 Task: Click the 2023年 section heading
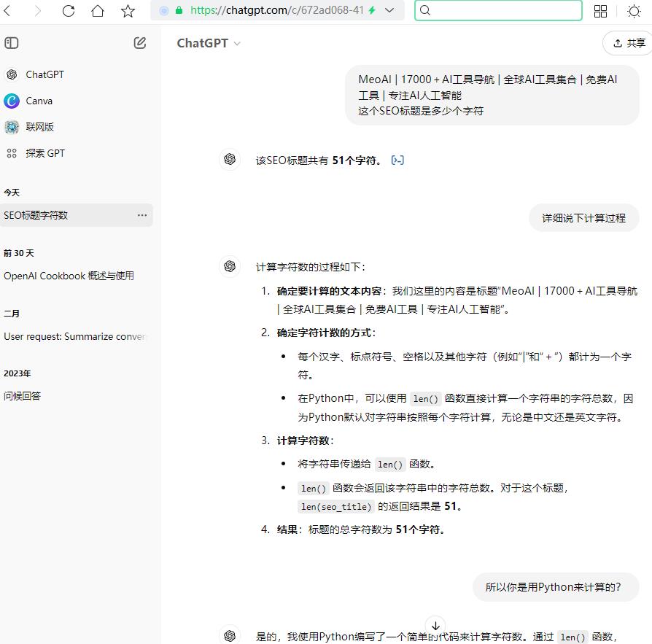(18, 373)
